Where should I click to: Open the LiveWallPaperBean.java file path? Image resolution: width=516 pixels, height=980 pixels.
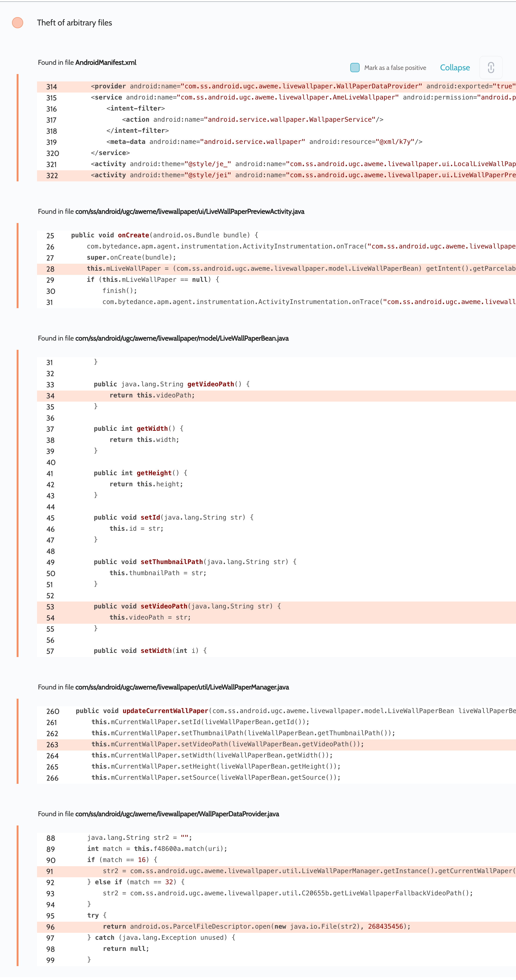coord(181,338)
